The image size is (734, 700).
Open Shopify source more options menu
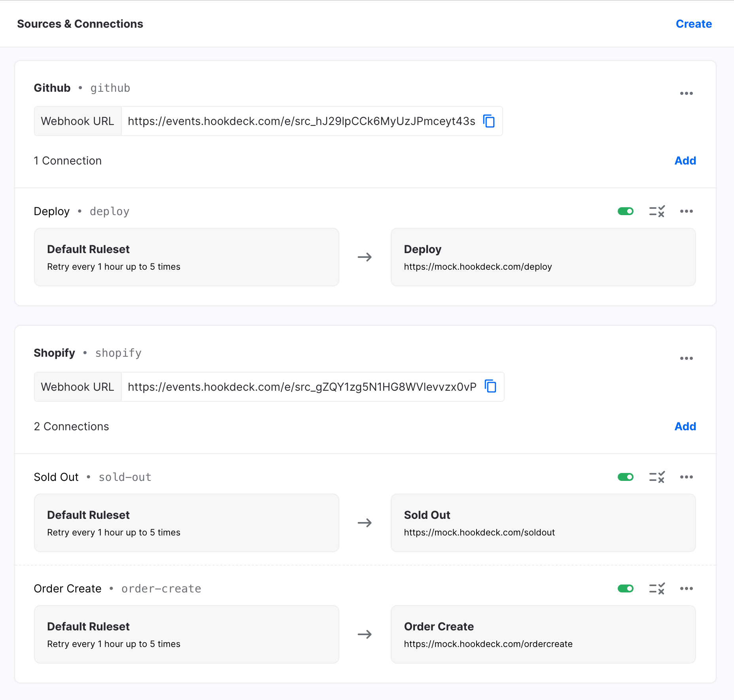pos(686,358)
